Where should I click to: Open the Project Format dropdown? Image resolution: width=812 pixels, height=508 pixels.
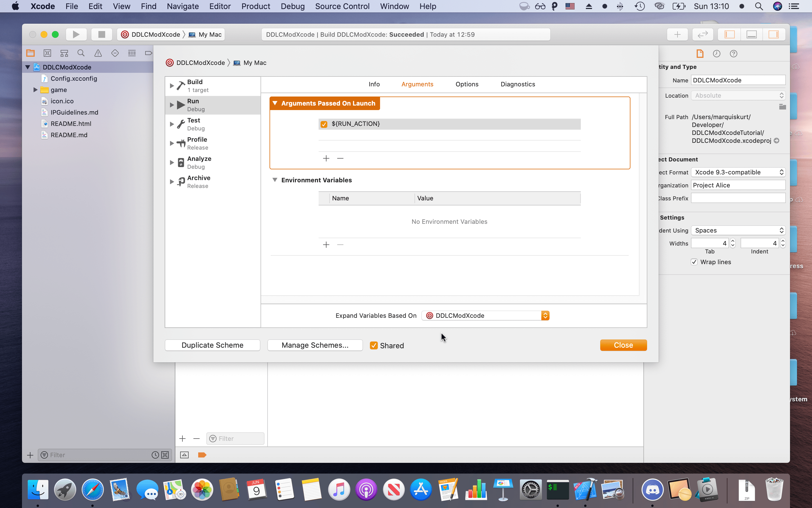[x=738, y=172]
